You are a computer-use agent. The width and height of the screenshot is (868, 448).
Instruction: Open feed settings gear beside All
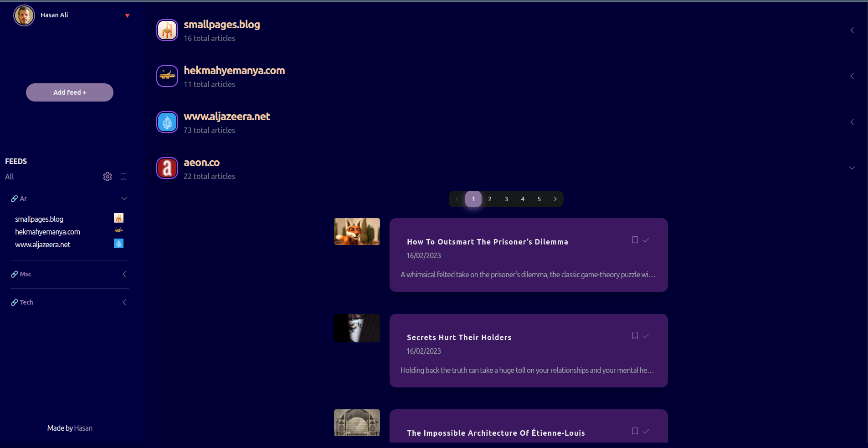[x=108, y=177]
